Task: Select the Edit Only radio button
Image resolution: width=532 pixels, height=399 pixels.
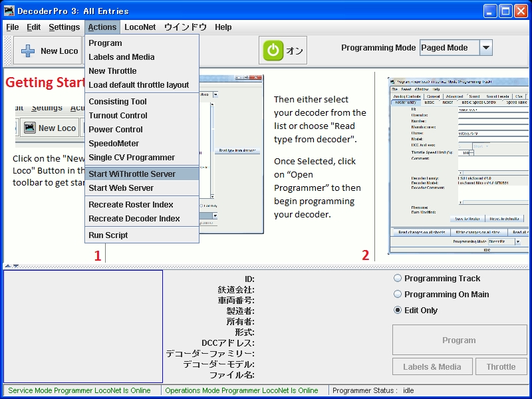Action: [x=397, y=310]
